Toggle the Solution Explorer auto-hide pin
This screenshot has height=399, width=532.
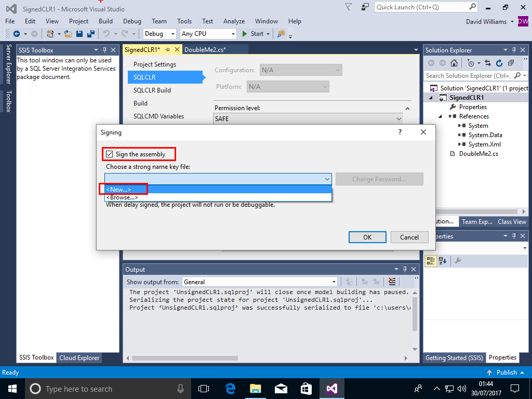pyautogui.click(x=513, y=50)
